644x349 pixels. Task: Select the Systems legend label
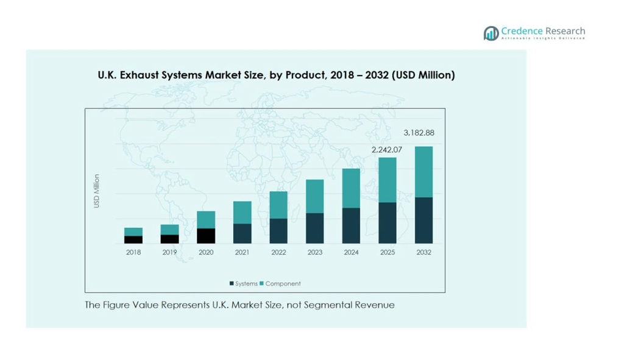[x=246, y=284]
